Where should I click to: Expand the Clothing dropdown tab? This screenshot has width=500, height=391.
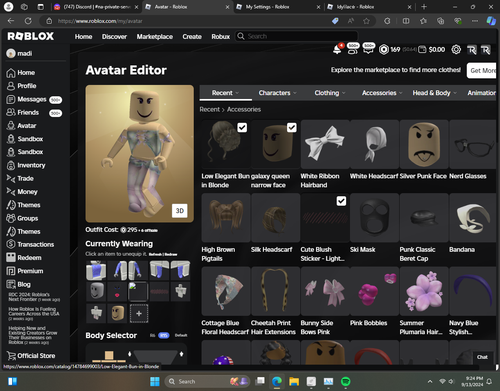coord(330,93)
